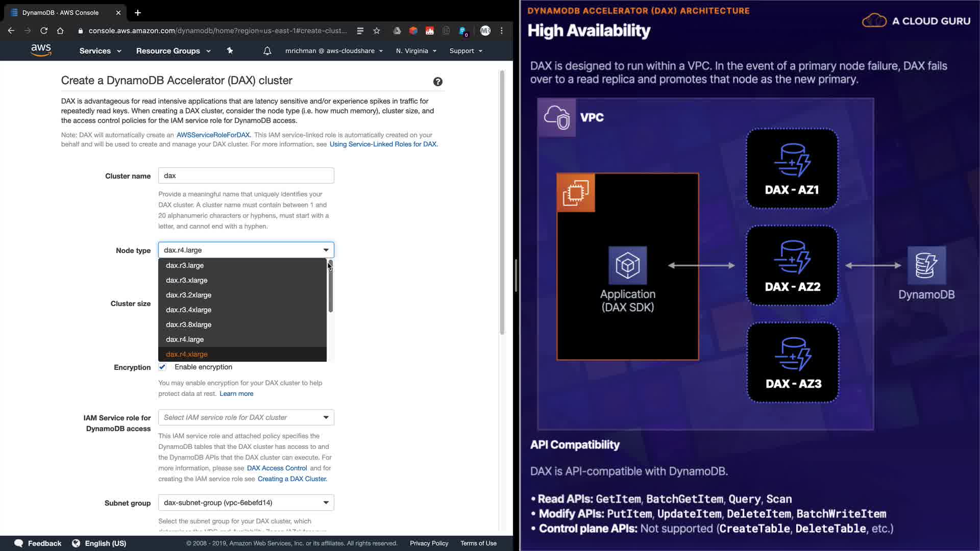This screenshot has height=551, width=980.
Task: Toggle the Enable encryption checkbox
Action: click(162, 367)
